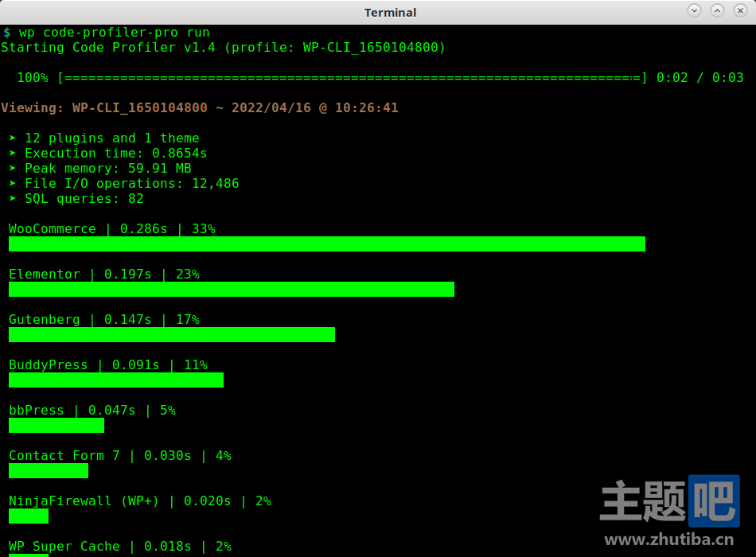Click the 'Elementor | 0.197s | 23%' label
The image size is (756, 557).
point(104,274)
